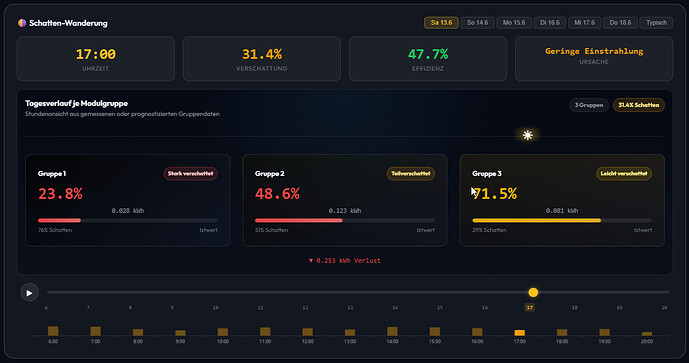Select the Di 16.6 day tab
689x363 pixels.
550,22
